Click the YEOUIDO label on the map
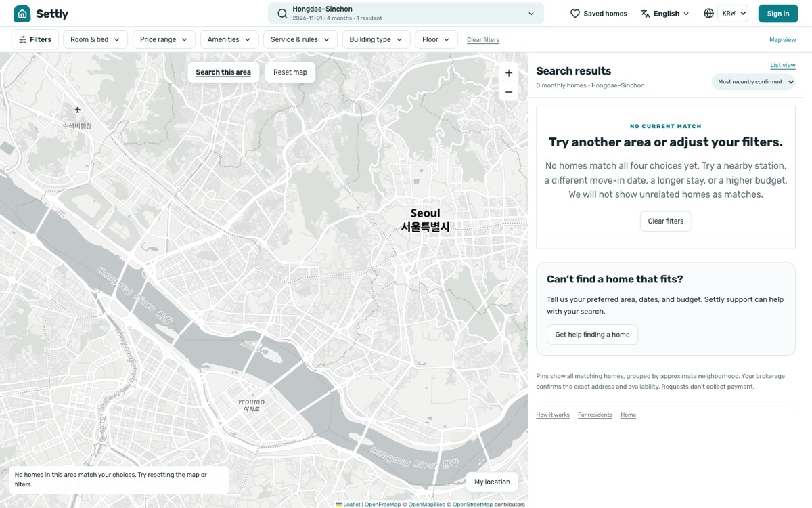This screenshot has width=812, height=508. [251, 406]
